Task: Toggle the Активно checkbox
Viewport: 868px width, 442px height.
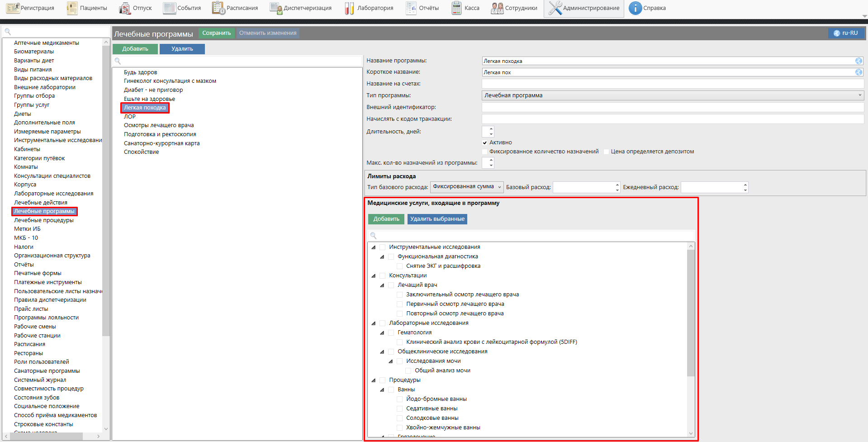Action: pyautogui.click(x=485, y=143)
